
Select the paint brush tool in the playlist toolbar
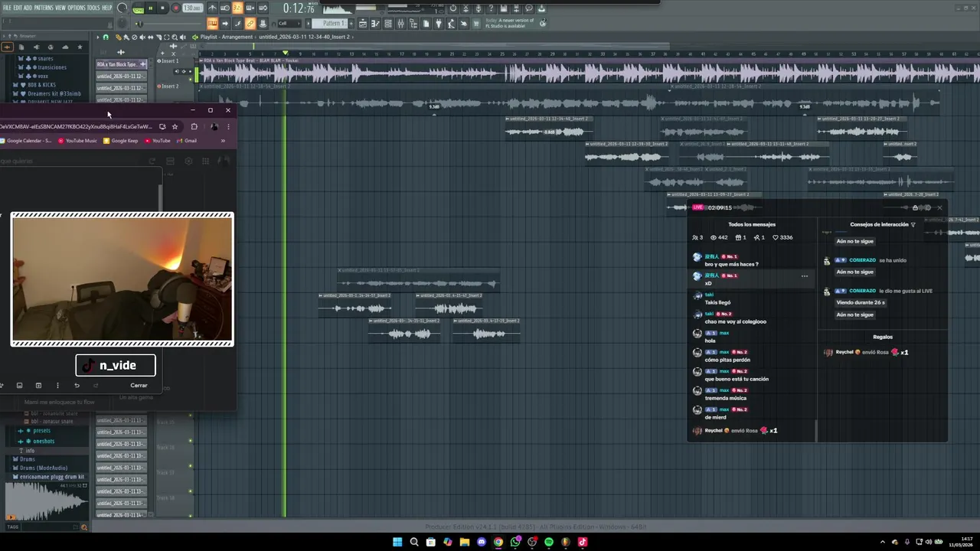click(x=126, y=37)
